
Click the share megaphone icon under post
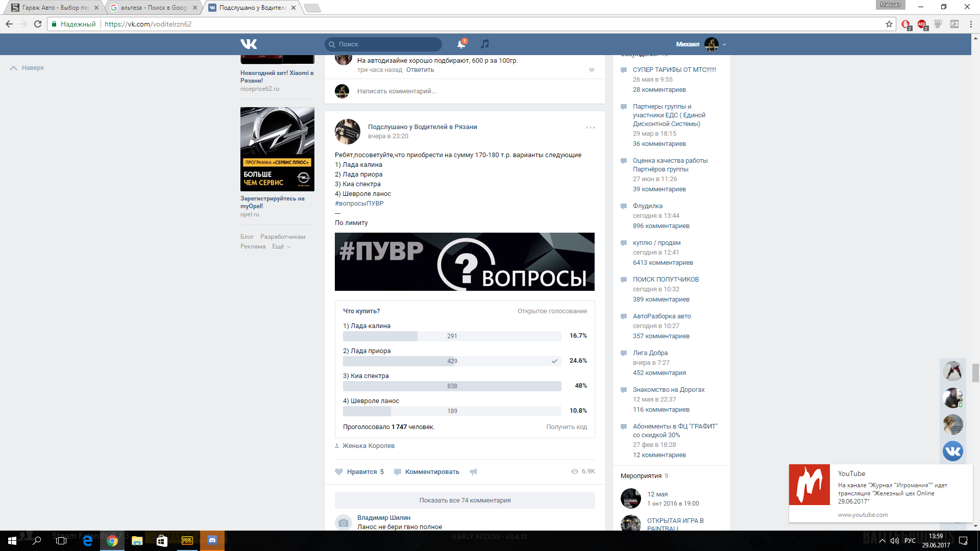click(473, 472)
